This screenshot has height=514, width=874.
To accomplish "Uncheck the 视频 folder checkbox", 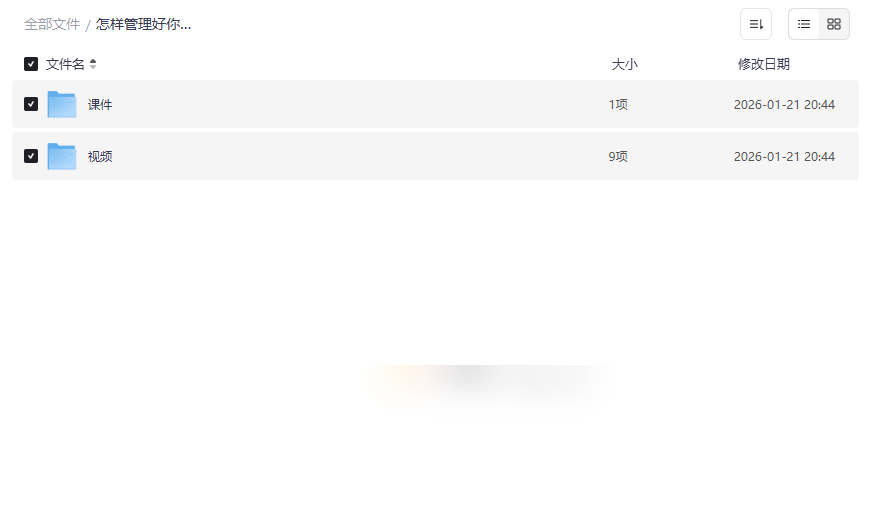I will pos(31,156).
